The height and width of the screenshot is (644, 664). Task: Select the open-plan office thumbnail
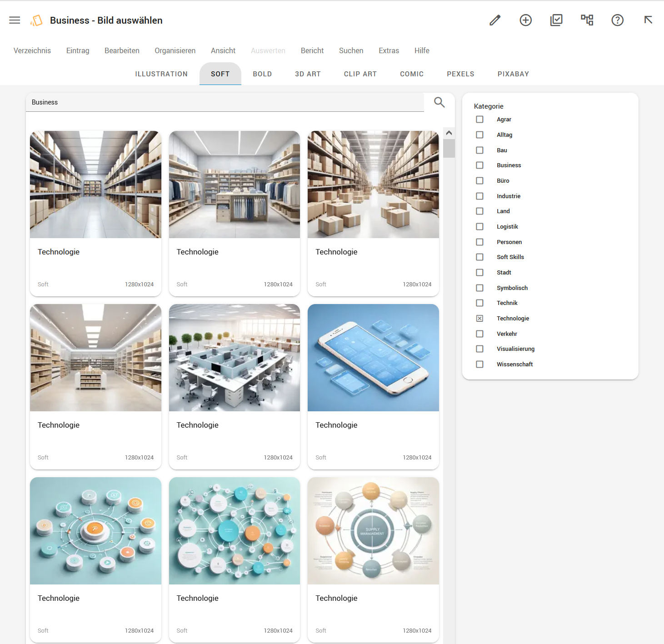[x=235, y=358]
